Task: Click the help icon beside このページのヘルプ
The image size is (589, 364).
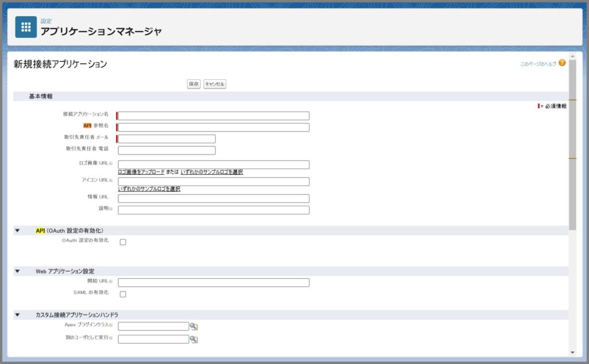Action: pyautogui.click(x=561, y=62)
